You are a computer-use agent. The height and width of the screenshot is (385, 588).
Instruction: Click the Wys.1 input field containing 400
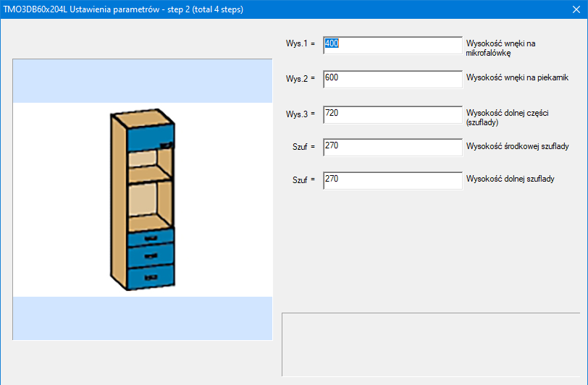(x=392, y=45)
